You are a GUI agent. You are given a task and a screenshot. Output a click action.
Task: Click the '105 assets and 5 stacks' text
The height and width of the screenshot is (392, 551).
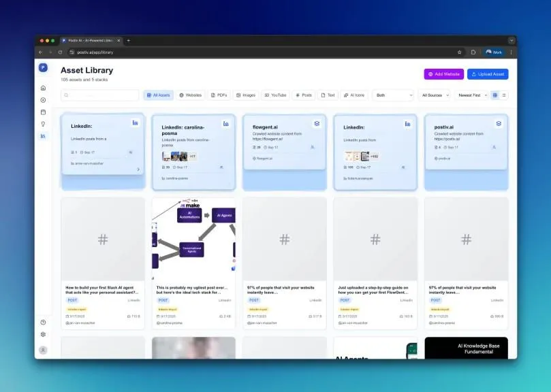click(84, 80)
